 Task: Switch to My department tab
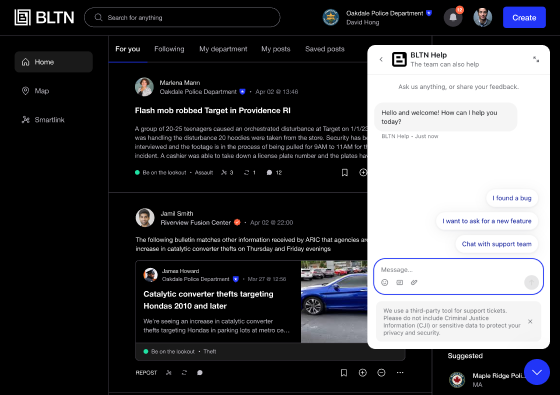click(223, 49)
